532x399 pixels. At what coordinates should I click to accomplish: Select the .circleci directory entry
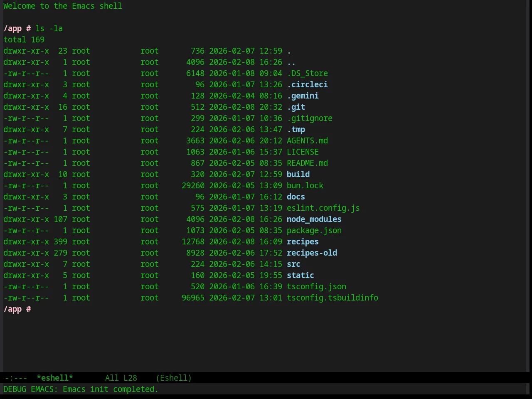tap(307, 85)
